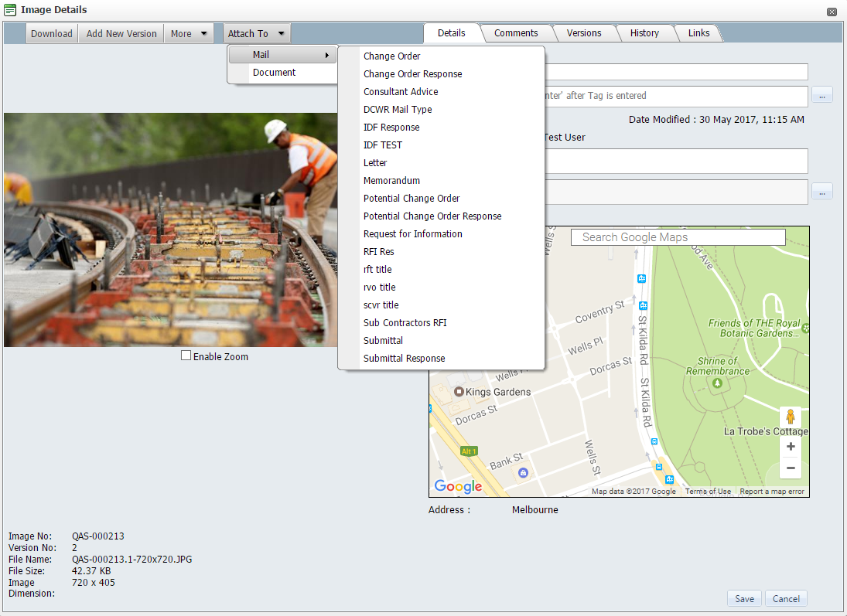Click the Melbourne address text

534,509
